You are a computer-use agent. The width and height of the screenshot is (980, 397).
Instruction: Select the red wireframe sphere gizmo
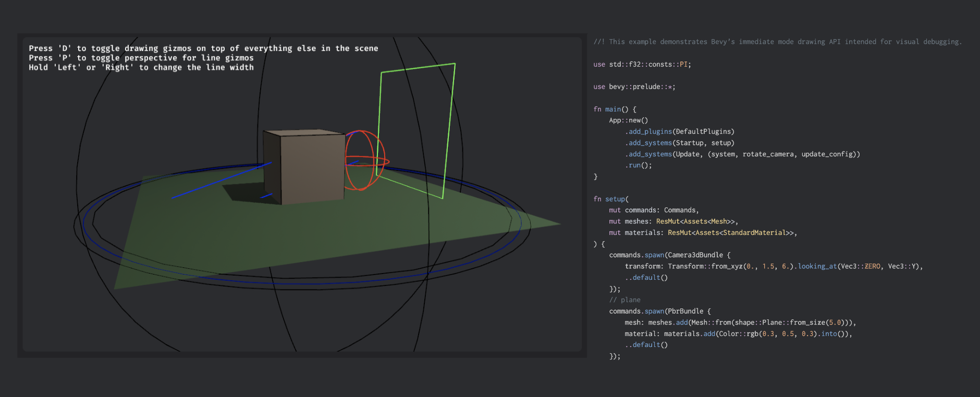point(365,160)
